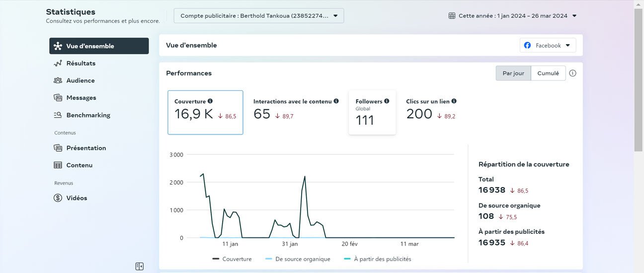The width and height of the screenshot is (644, 273).
Task: Expand the Cette année date range picker
Action: pyautogui.click(x=512, y=16)
